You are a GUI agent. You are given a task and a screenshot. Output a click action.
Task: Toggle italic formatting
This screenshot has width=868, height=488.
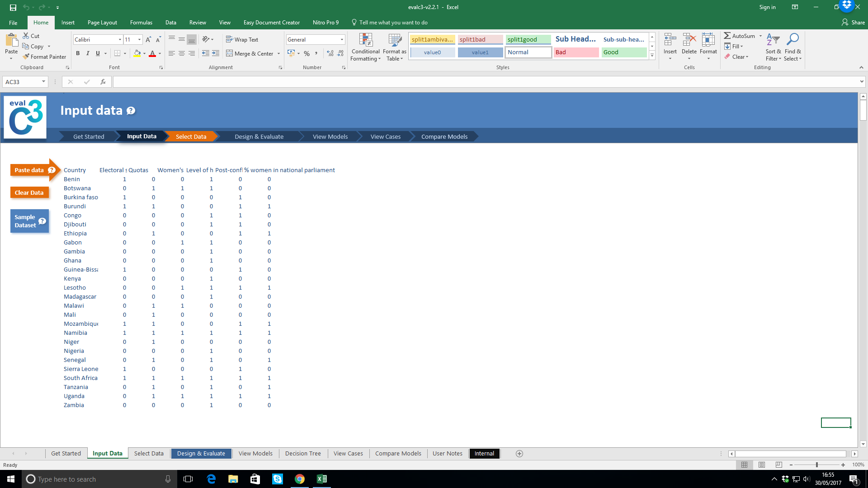88,53
